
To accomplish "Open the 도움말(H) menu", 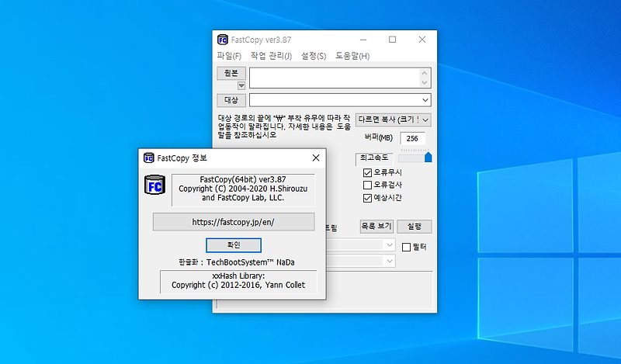I will (x=352, y=56).
